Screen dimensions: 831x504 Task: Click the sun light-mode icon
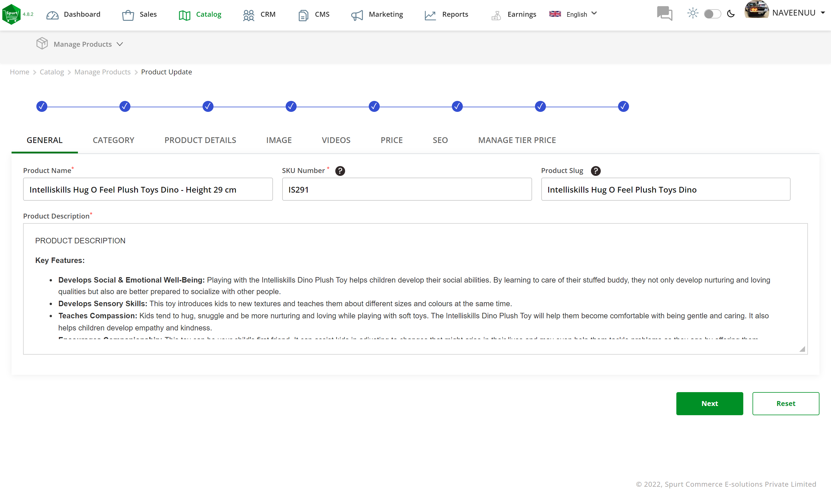(x=693, y=14)
